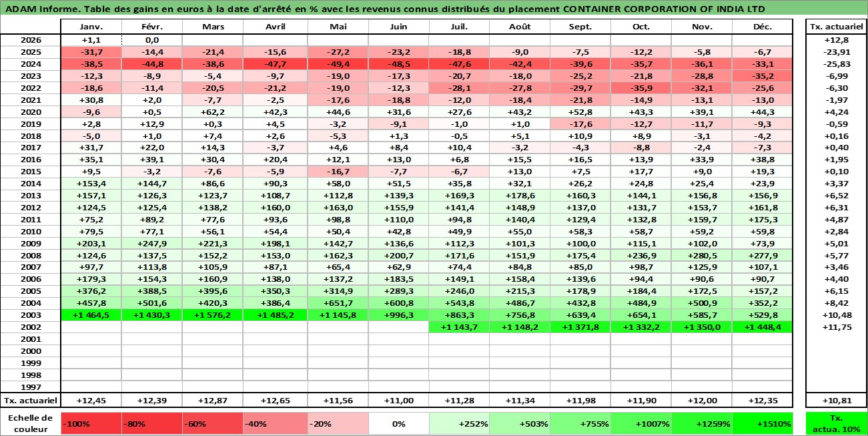Image resolution: width=868 pixels, height=436 pixels.
Task: Click the -80% color scale cell
Action: [151, 423]
